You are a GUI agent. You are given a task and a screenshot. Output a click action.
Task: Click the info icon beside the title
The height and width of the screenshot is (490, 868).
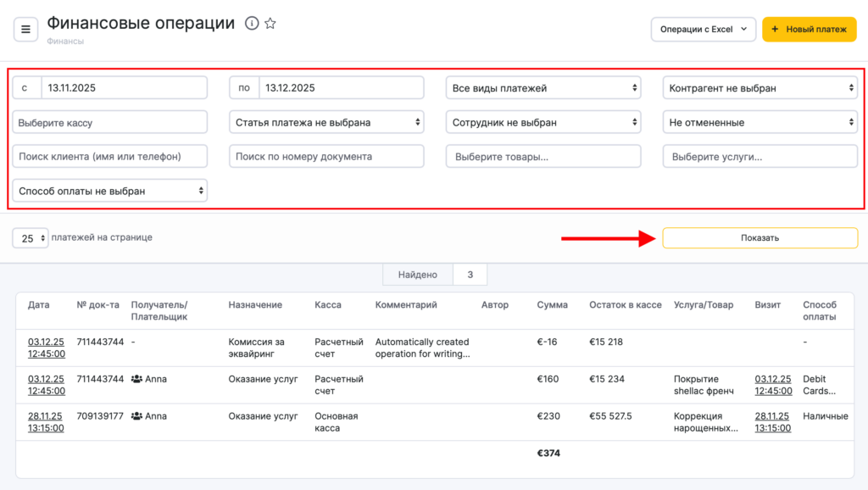tap(252, 24)
